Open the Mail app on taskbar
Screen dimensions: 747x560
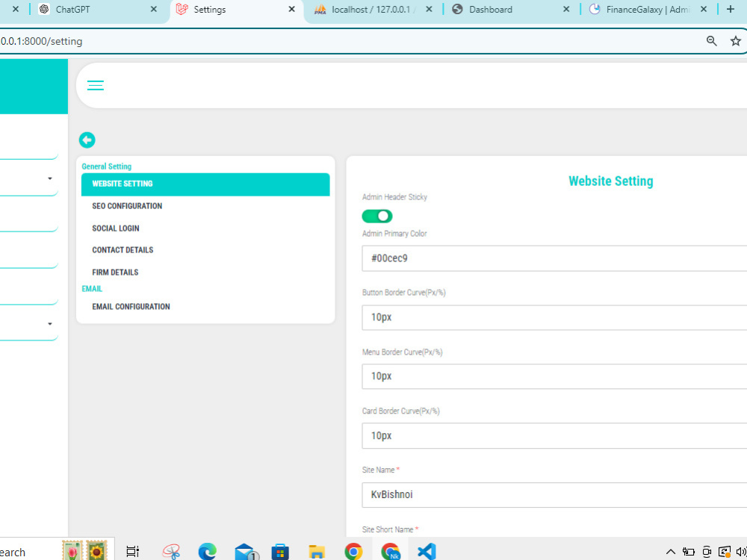[x=247, y=552]
